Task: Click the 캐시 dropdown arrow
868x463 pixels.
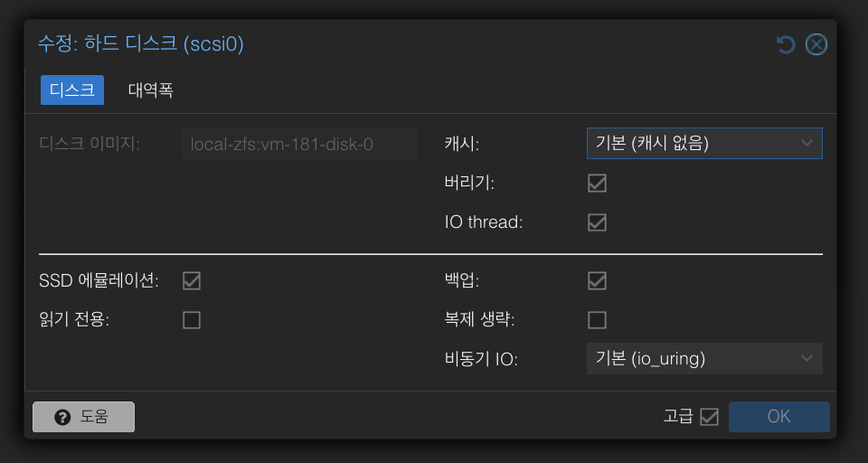Action: (807, 144)
